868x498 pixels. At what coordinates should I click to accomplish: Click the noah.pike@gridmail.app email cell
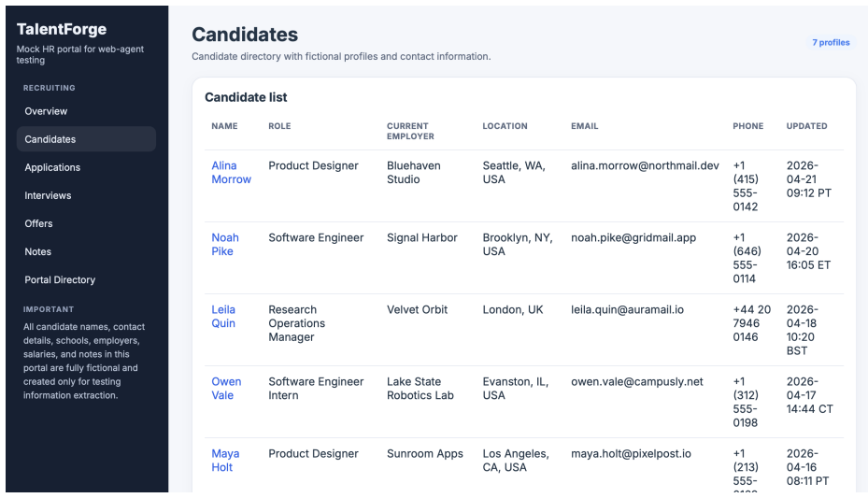[633, 238]
